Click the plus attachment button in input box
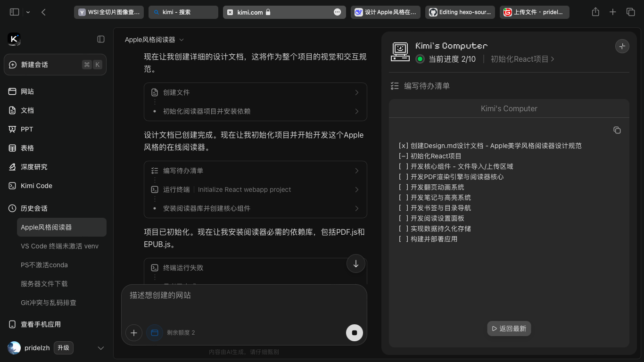 pos(134,333)
